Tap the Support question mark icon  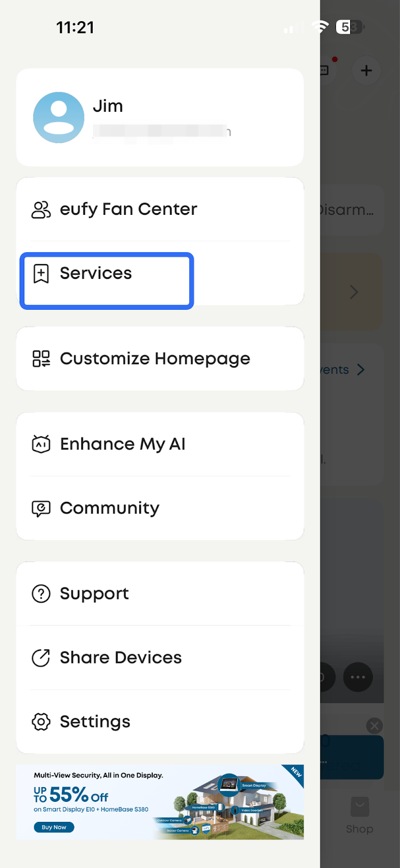41,593
